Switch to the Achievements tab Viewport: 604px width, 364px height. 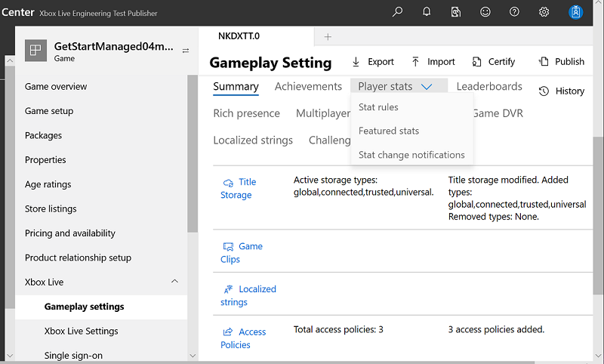click(308, 87)
